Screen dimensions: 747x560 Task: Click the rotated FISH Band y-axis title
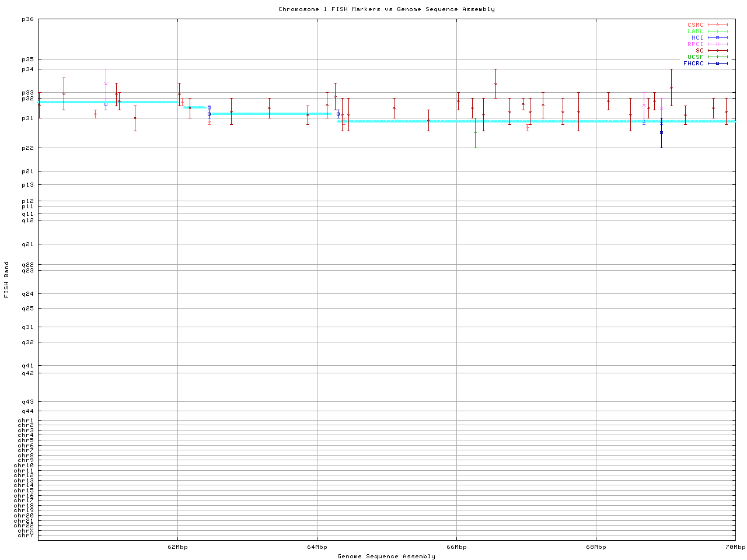click(6, 279)
